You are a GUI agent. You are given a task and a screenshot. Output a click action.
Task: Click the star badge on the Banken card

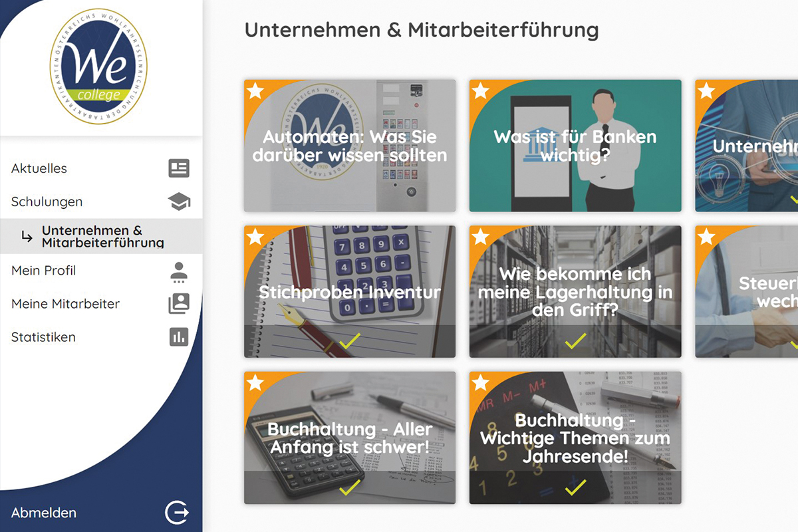481,91
